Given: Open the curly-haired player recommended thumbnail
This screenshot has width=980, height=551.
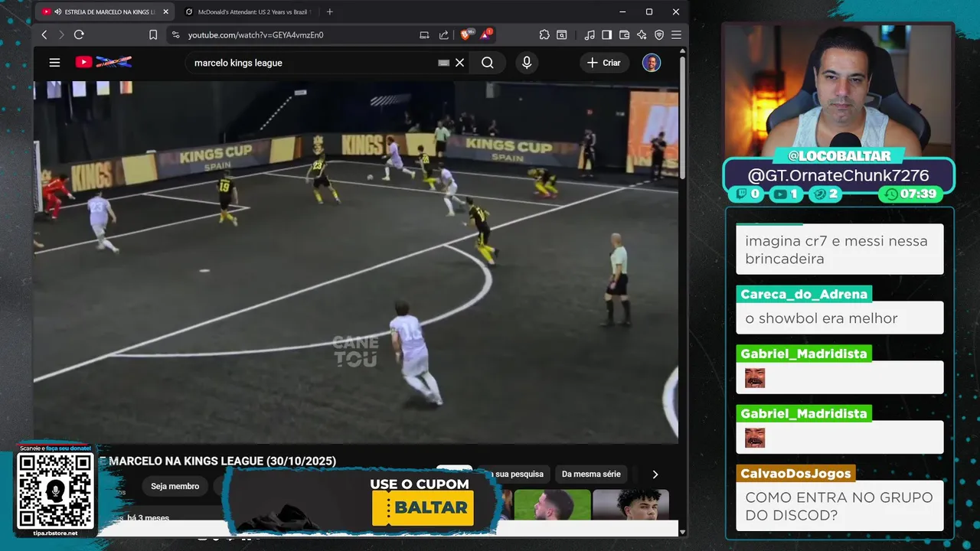Looking at the screenshot, I should [x=631, y=505].
